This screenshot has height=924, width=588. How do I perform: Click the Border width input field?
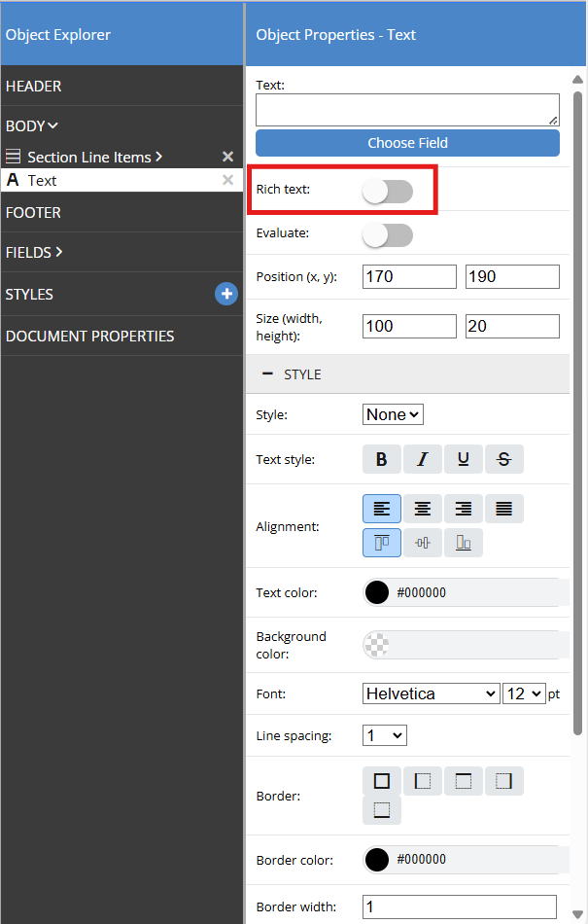point(459,907)
